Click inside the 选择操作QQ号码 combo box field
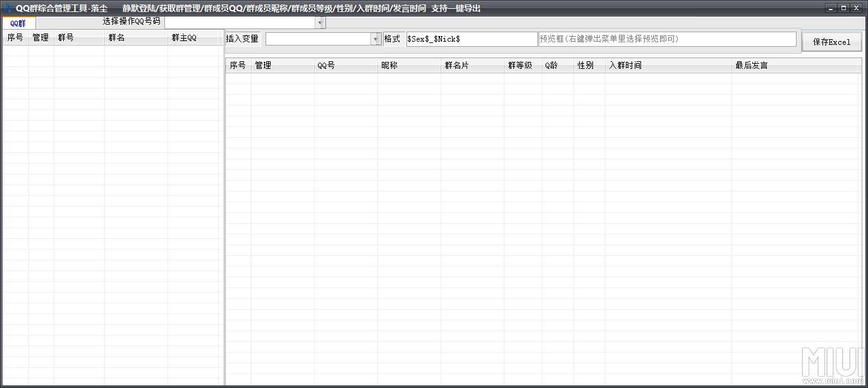This screenshot has height=388, width=868. [x=240, y=23]
